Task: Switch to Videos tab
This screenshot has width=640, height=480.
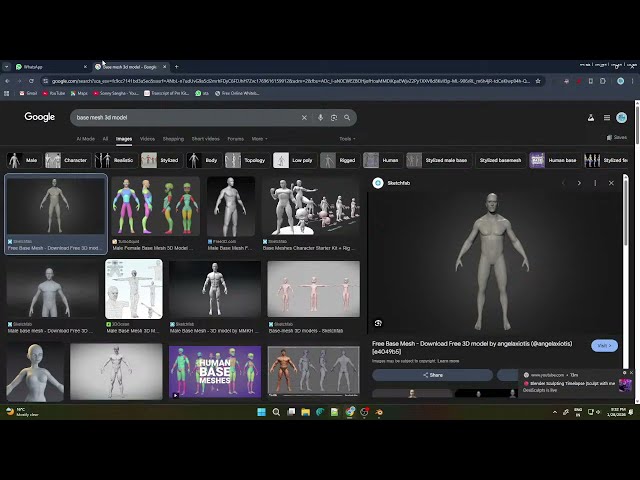Action: pos(147,139)
